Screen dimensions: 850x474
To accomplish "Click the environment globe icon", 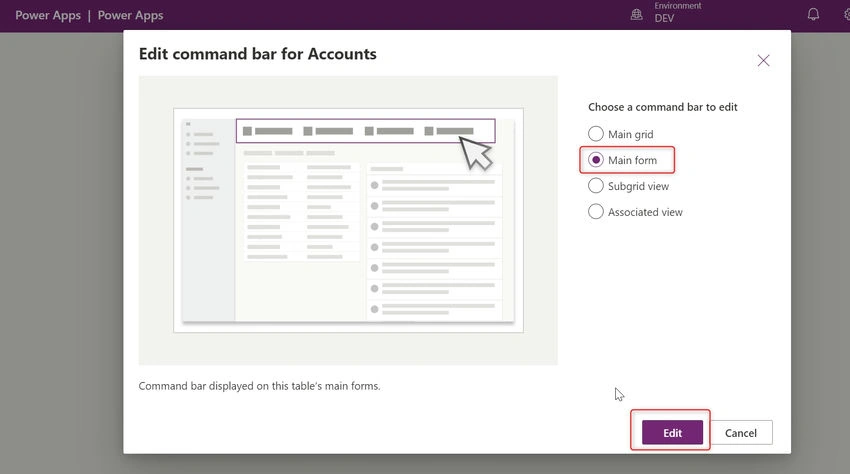I will (x=636, y=15).
